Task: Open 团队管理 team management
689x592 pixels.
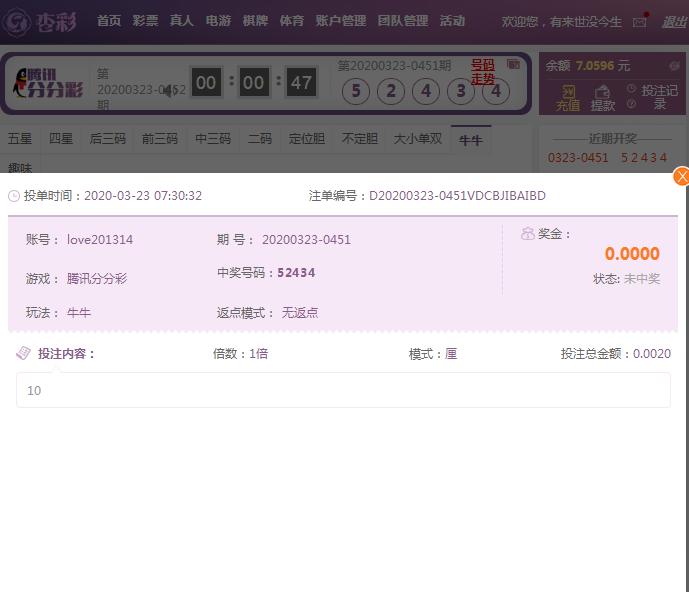Action: (403, 21)
